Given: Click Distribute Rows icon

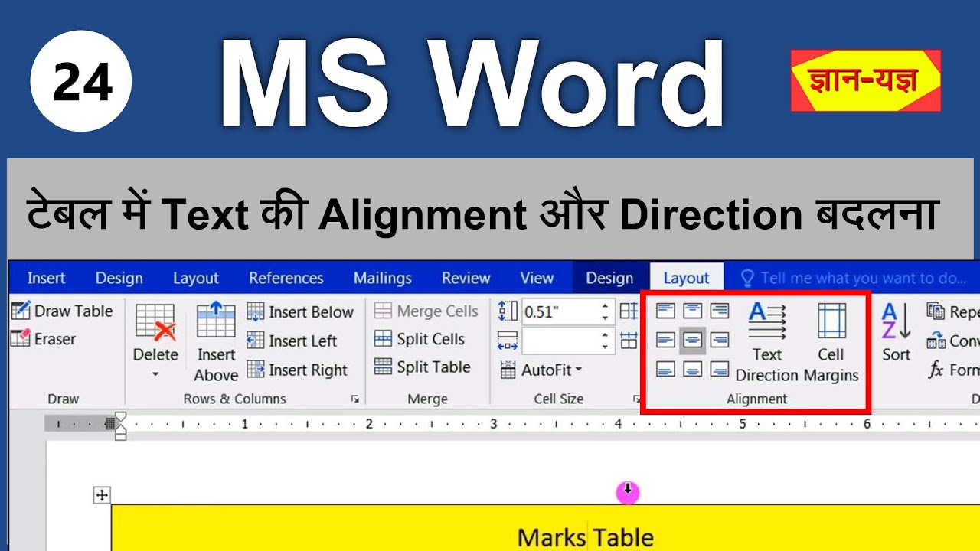Looking at the screenshot, I should [629, 311].
